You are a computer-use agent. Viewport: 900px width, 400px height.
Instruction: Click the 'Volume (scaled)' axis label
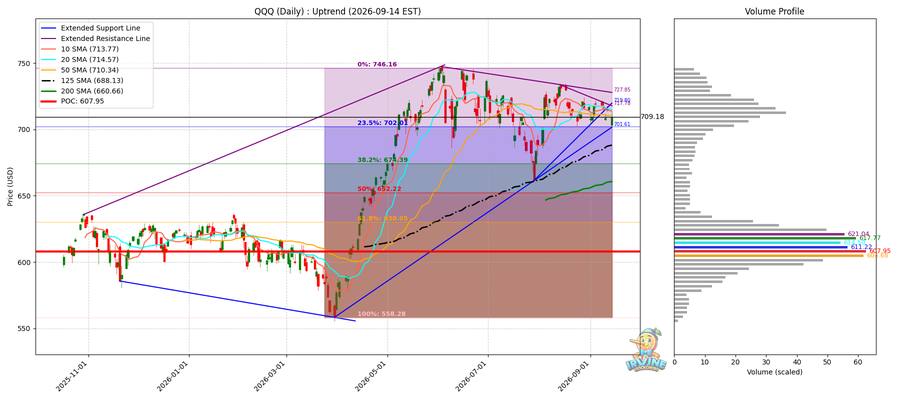[x=774, y=372]
